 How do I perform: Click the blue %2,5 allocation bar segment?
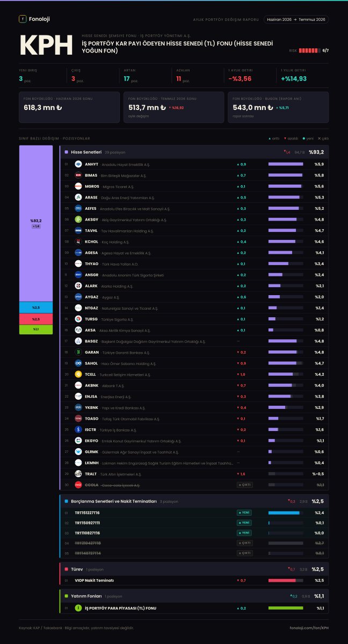(36, 308)
